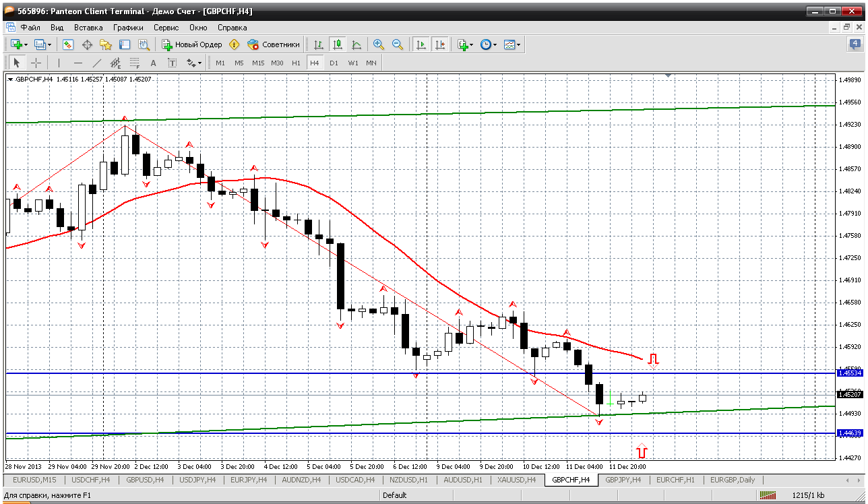Select the Crosshair tool
The image size is (868, 504).
[36, 63]
